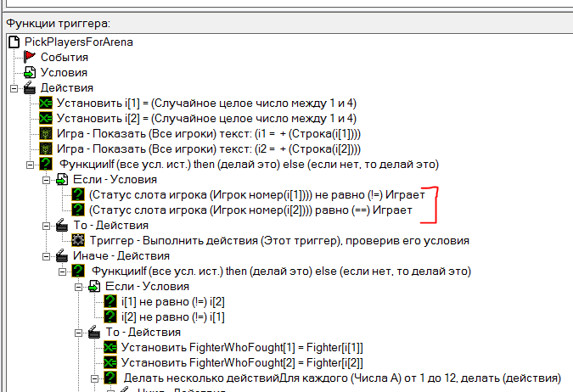Collapse the nested Если - Условия node

pos(78,287)
